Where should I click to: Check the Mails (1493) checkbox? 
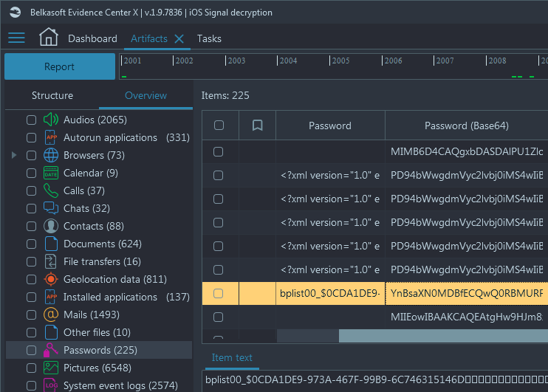click(x=32, y=314)
